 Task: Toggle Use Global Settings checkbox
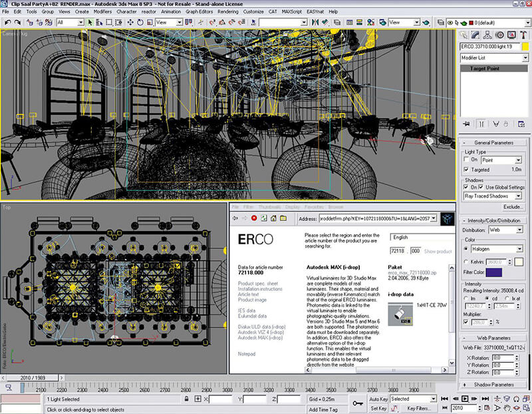[481, 187]
